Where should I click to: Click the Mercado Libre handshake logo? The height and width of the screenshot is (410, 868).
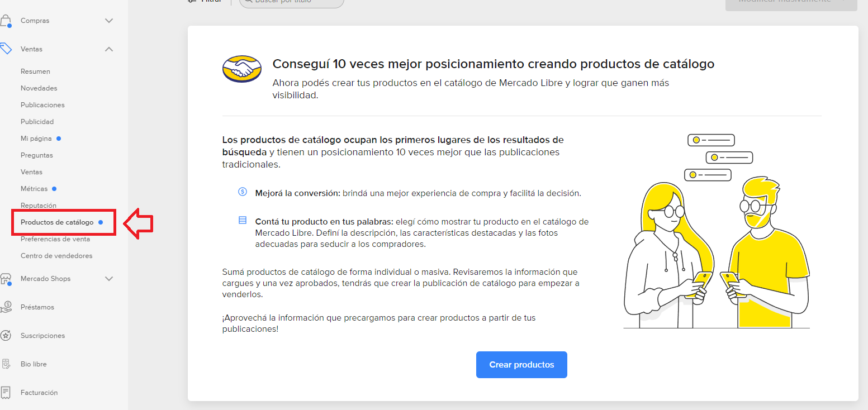tap(241, 69)
